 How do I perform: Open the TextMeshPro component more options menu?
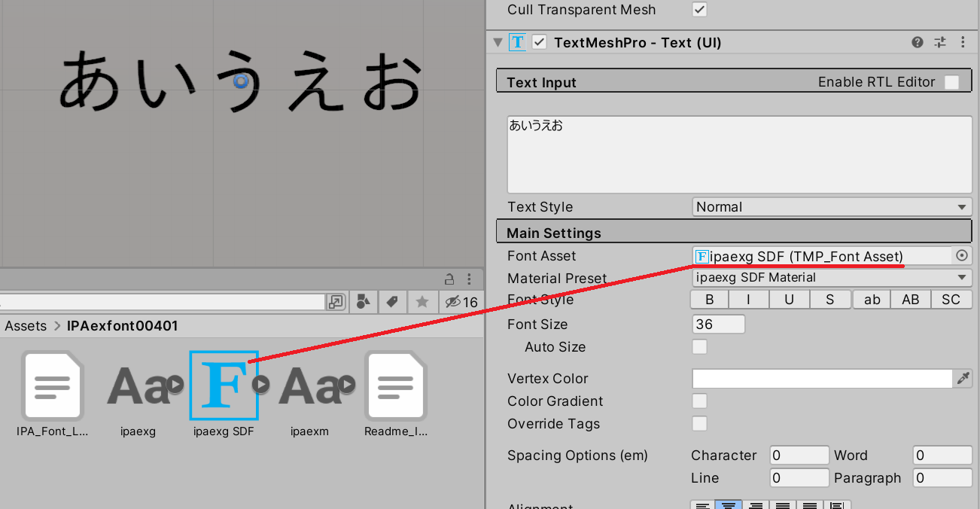click(x=963, y=42)
